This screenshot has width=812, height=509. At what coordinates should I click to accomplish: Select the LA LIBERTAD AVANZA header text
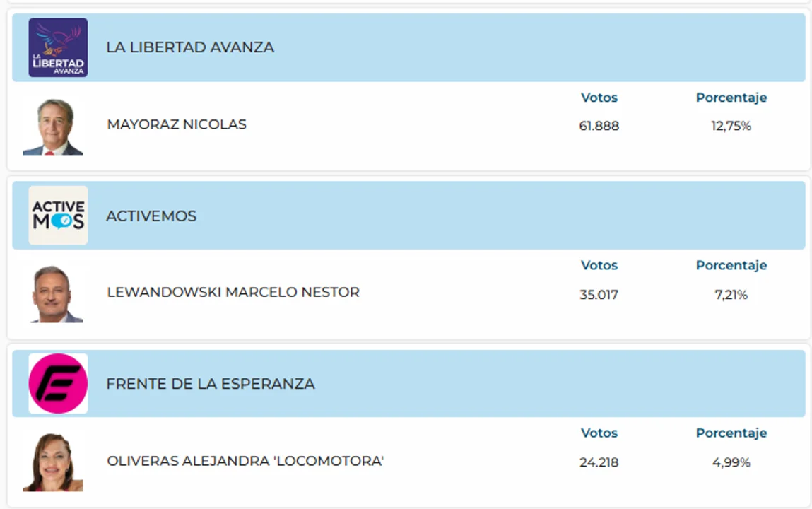pos(190,47)
